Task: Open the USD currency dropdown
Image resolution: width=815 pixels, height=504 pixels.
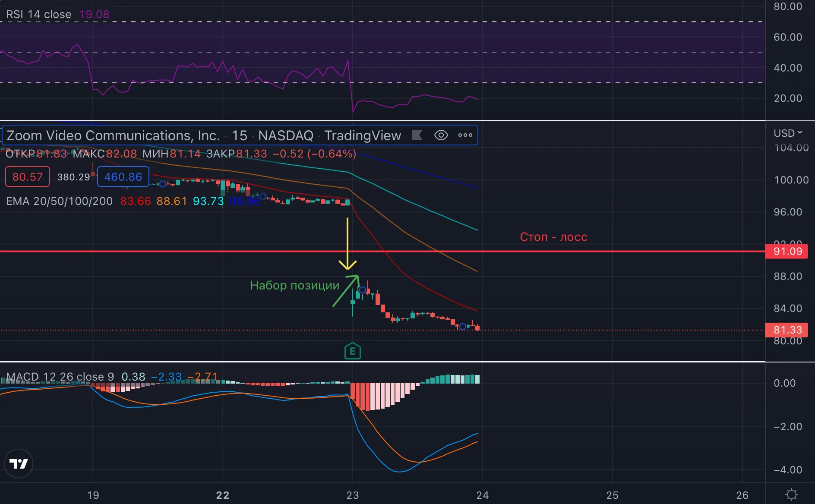Action: [x=788, y=133]
